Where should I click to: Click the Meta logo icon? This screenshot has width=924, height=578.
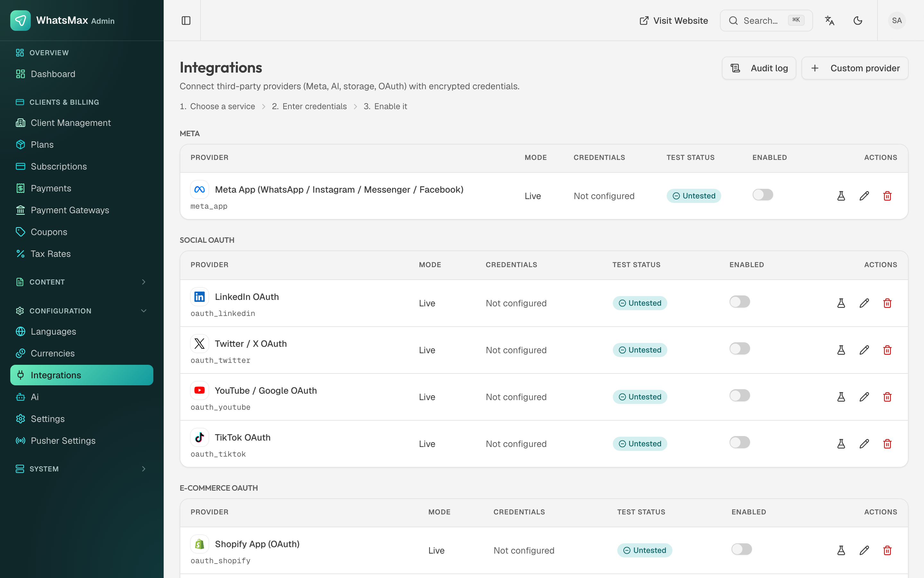pos(199,189)
